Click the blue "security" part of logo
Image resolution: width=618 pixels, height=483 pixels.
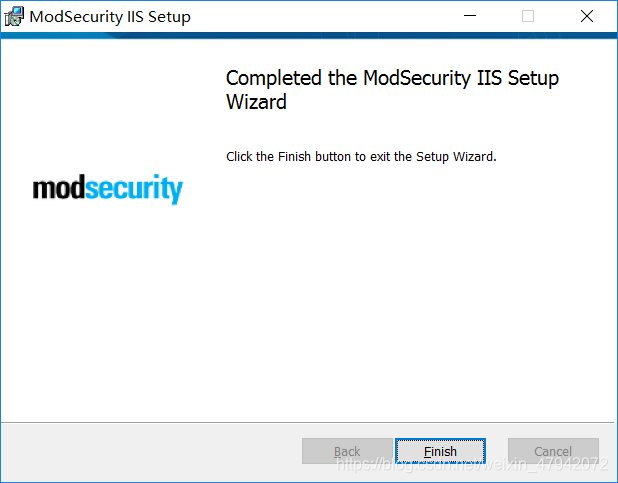tap(134, 188)
